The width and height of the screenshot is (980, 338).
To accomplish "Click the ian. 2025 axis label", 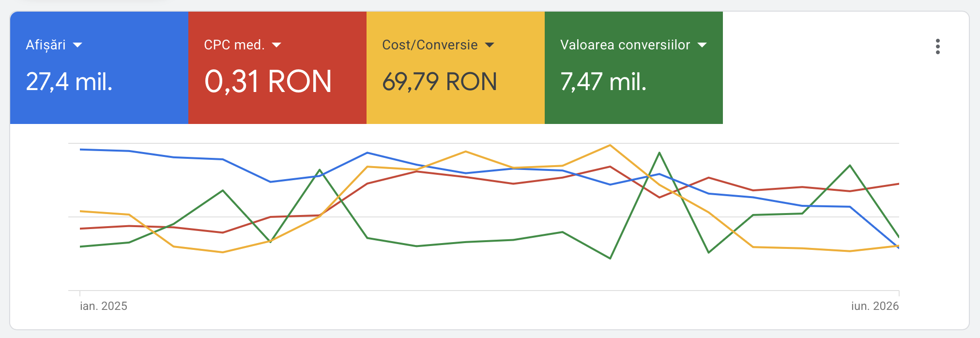I will pyautogui.click(x=104, y=306).
